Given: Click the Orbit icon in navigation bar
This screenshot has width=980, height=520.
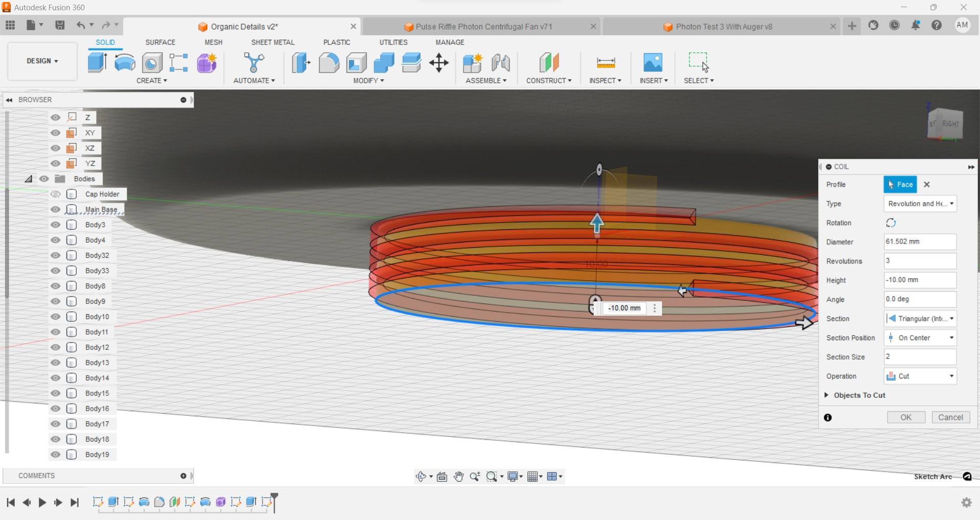Looking at the screenshot, I should click(x=421, y=477).
